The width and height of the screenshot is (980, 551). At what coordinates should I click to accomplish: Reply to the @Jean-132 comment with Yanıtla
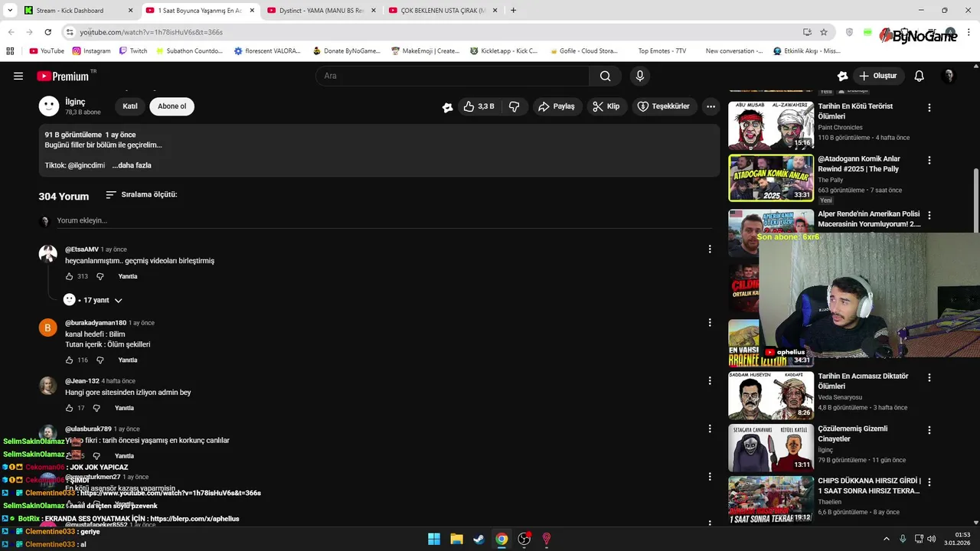124,408
